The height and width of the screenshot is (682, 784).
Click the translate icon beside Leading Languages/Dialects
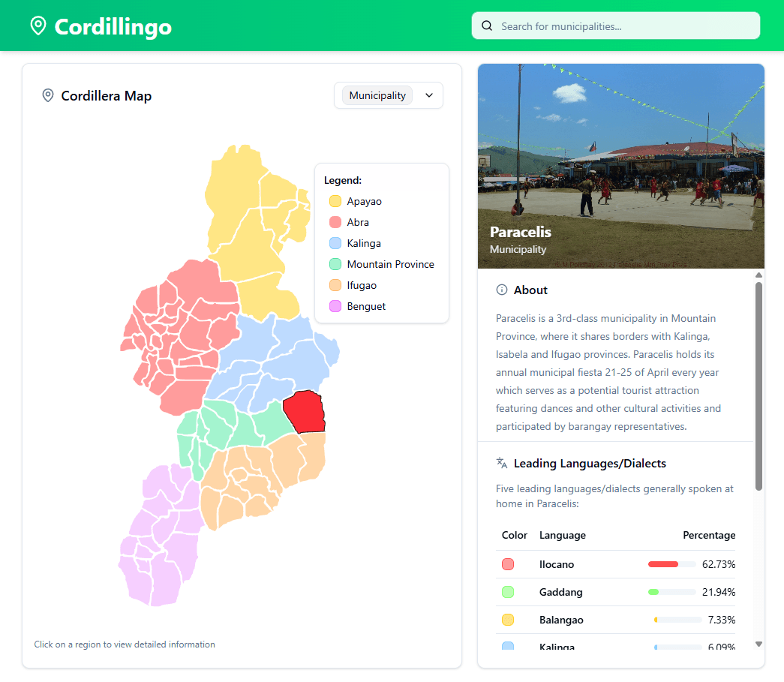(x=501, y=462)
